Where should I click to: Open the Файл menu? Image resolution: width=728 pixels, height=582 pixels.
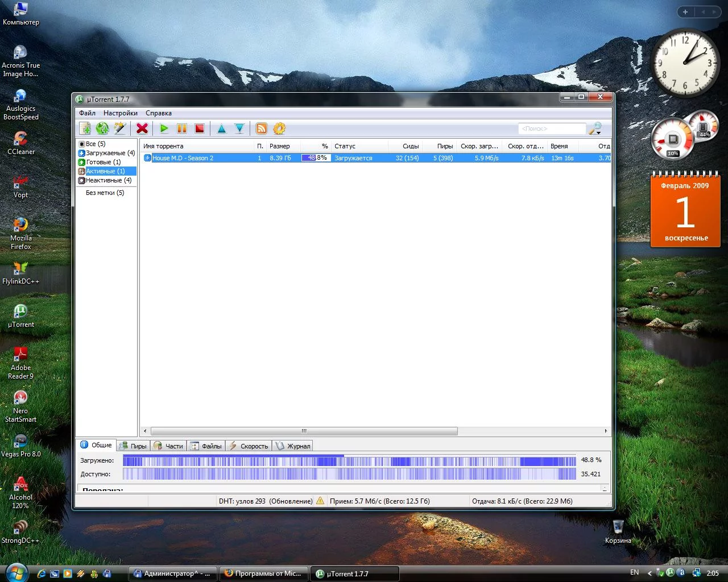87,113
